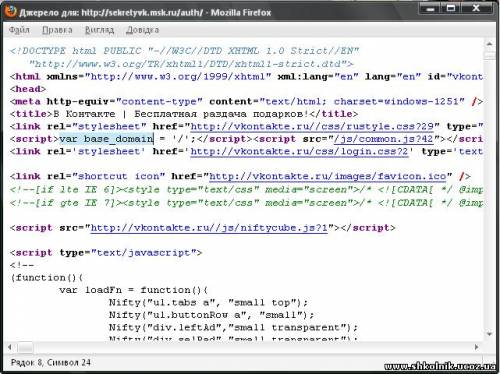Open the Правка menu

pyautogui.click(x=57, y=30)
